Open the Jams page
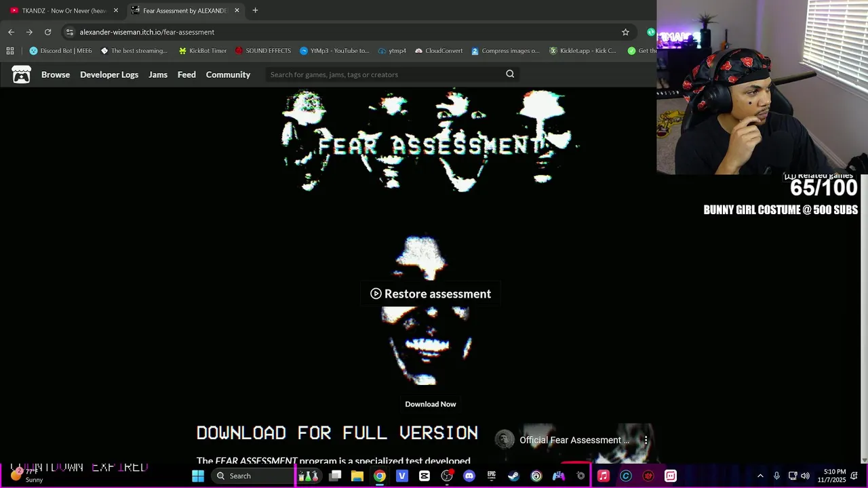This screenshot has width=868, height=488. (158, 75)
